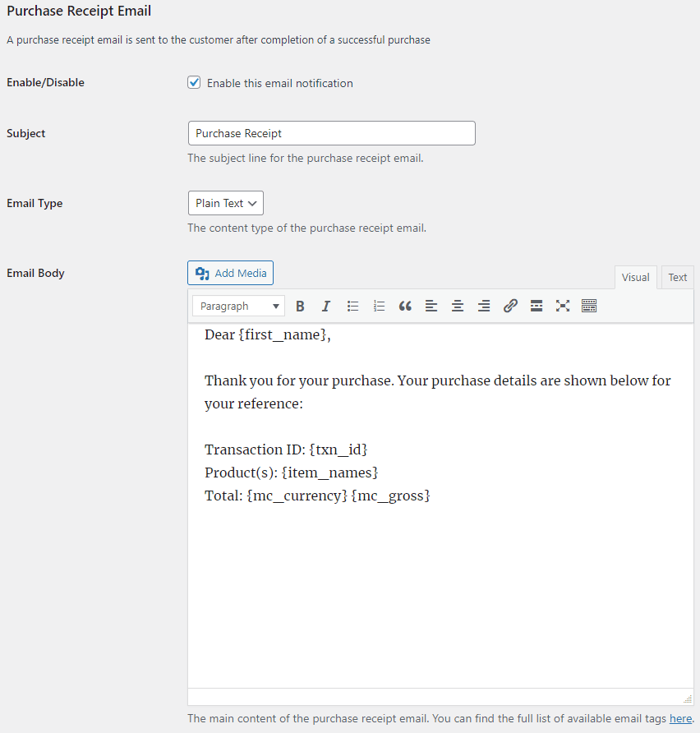Align text to the left
This screenshot has height=733, width=700.
(x=431, y=306)
